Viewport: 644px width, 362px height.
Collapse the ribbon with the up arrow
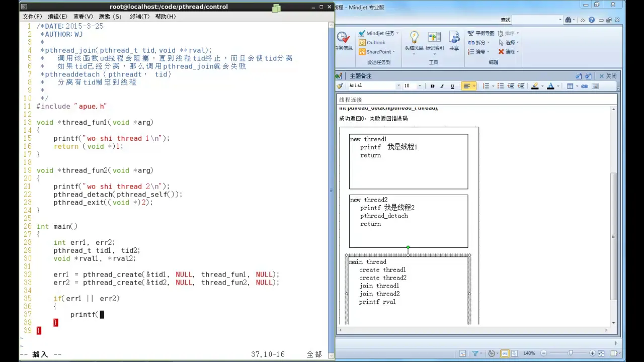584,20
